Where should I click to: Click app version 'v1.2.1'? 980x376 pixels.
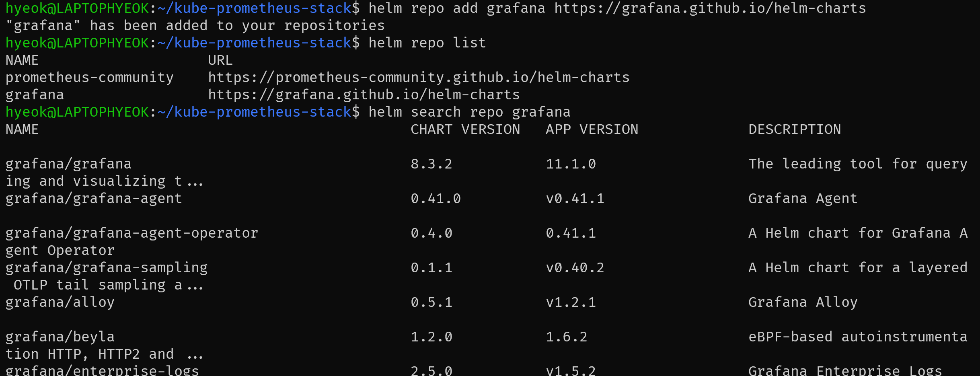[571, 302]
